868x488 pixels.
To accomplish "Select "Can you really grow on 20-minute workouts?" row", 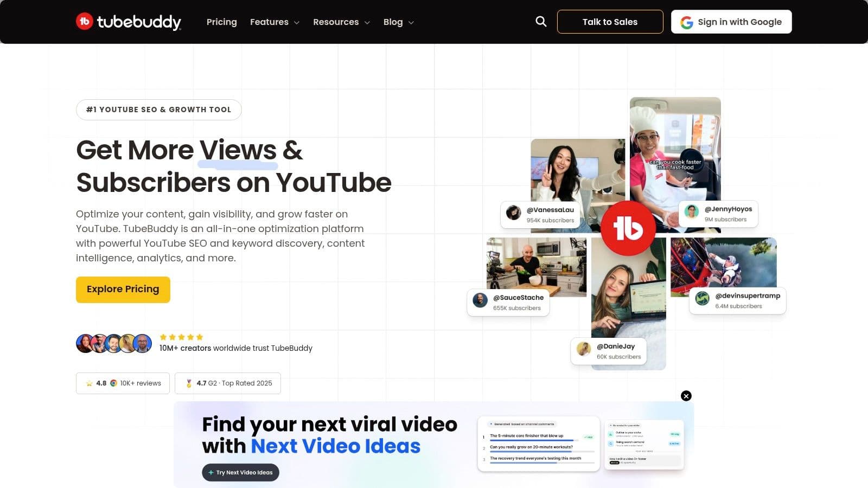I will coord(538,448).
